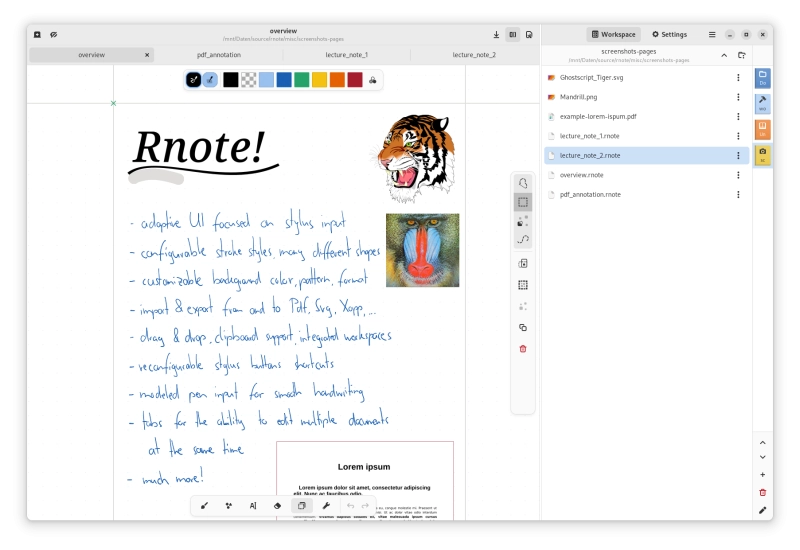Switch to the pdf_annotation tab
800x550 pixels.
(219, 55)
